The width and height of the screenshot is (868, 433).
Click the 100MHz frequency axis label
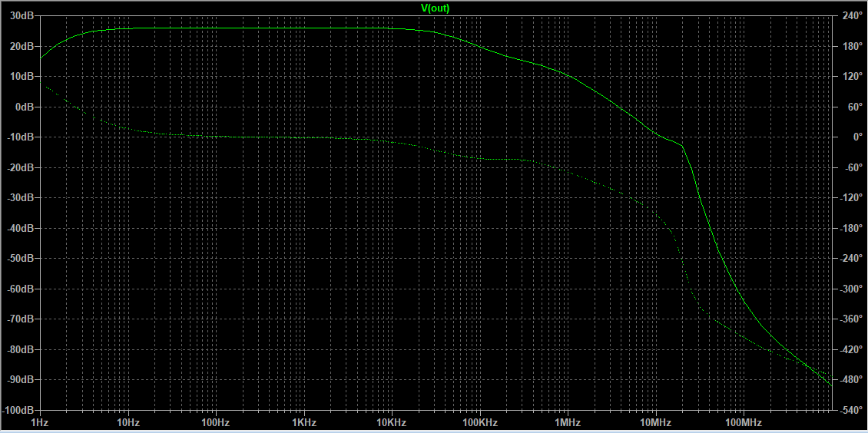[x=744, y=423]
